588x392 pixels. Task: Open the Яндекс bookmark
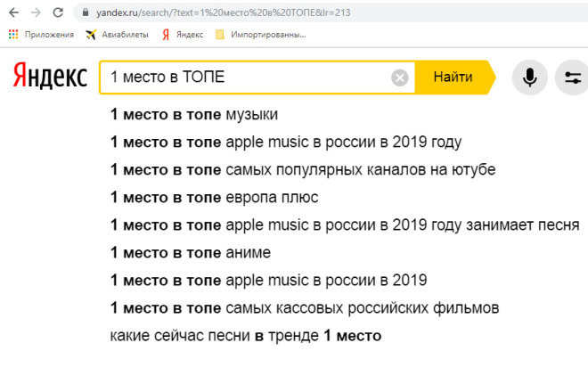(x=183, y=35)
